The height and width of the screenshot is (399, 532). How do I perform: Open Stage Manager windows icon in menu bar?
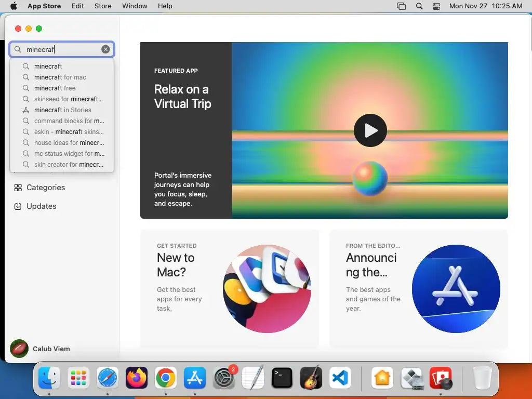click(401, 6)
